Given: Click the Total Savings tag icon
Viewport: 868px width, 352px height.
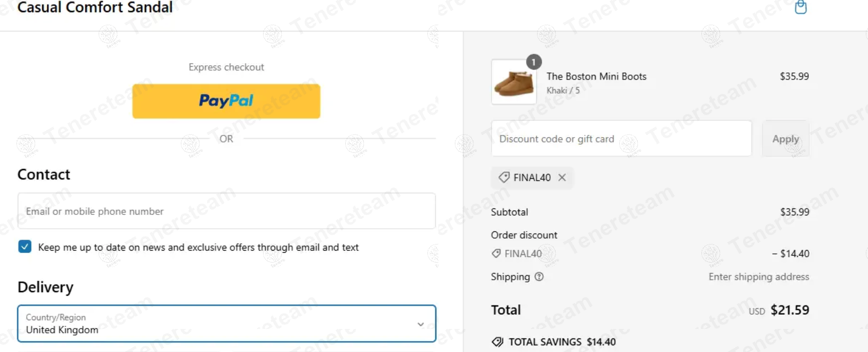Looking at the screenshot, I should [x=498, y=342].
